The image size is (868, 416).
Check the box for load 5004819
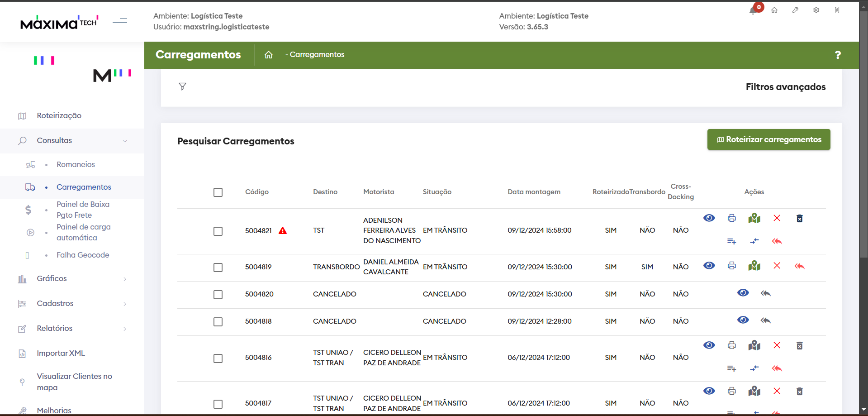tap(218, 268)
